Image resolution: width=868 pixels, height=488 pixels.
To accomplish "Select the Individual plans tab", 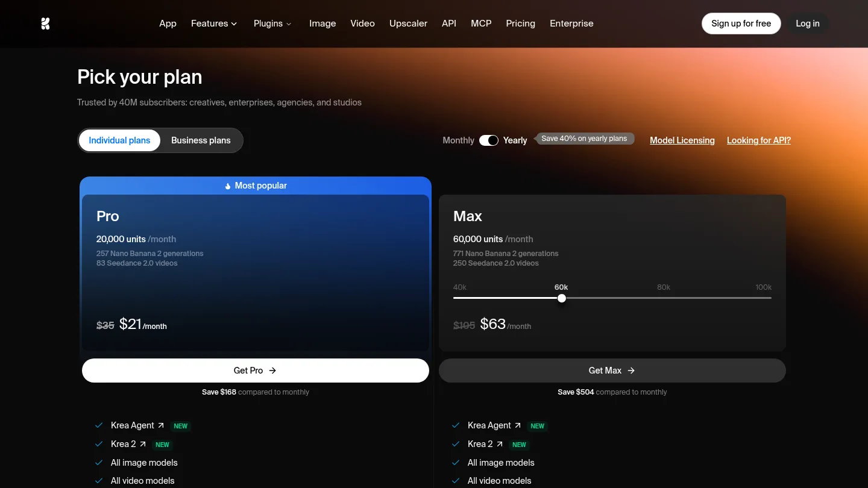I will tap(119, 140).
